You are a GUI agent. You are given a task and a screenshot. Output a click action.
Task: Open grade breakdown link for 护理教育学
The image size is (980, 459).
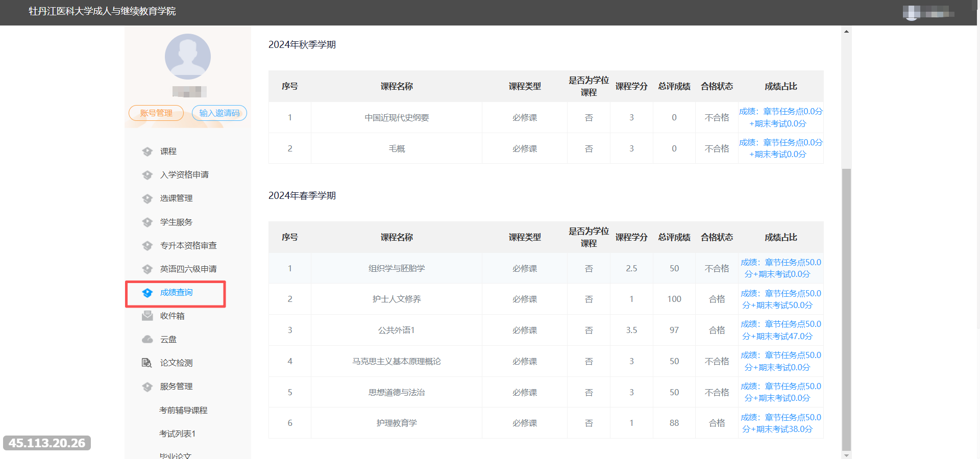pyautogui.click(x=780, y=423)
